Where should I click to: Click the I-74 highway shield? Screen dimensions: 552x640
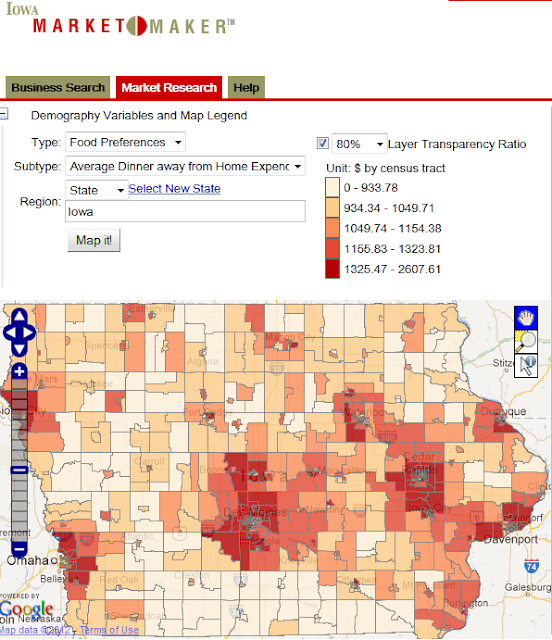click(531, 566)
